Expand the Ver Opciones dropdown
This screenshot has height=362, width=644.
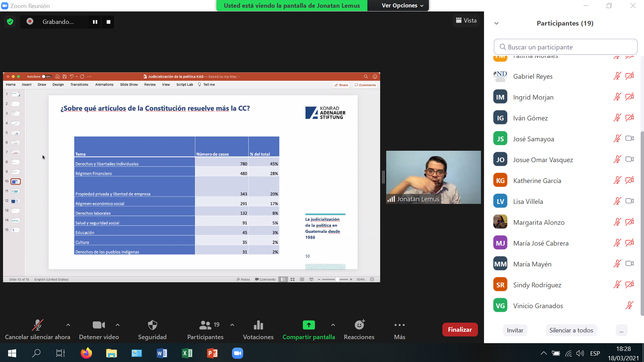point(402,6)
